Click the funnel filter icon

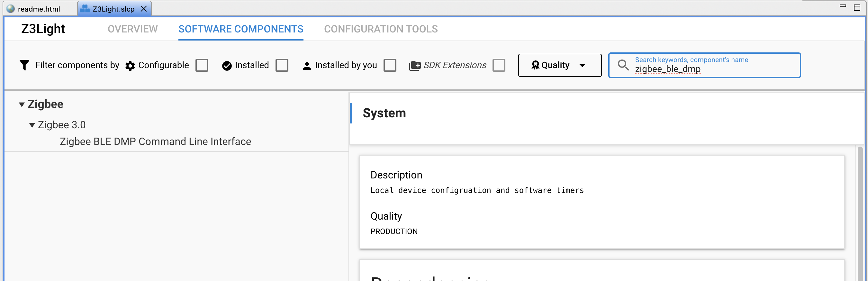pos(24,65)
